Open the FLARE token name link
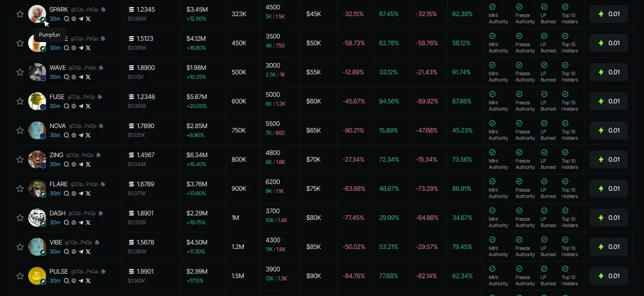The height and width of the screenshot is (296, 644). (59, 184)
